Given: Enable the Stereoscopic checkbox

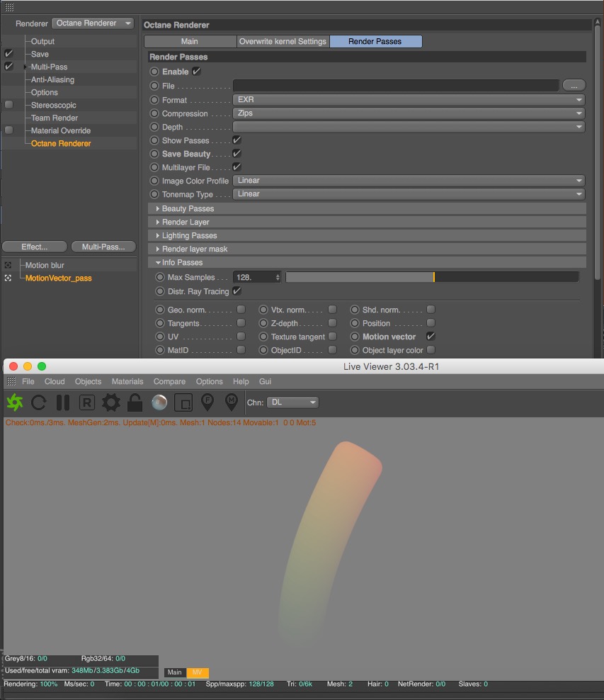Looking at the screenshot, I should click(x=8, y=104).
